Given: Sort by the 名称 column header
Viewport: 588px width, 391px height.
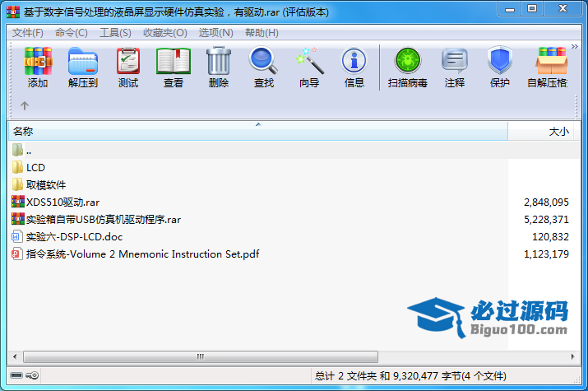Looking at the screenshot, I should coord(258,132).
